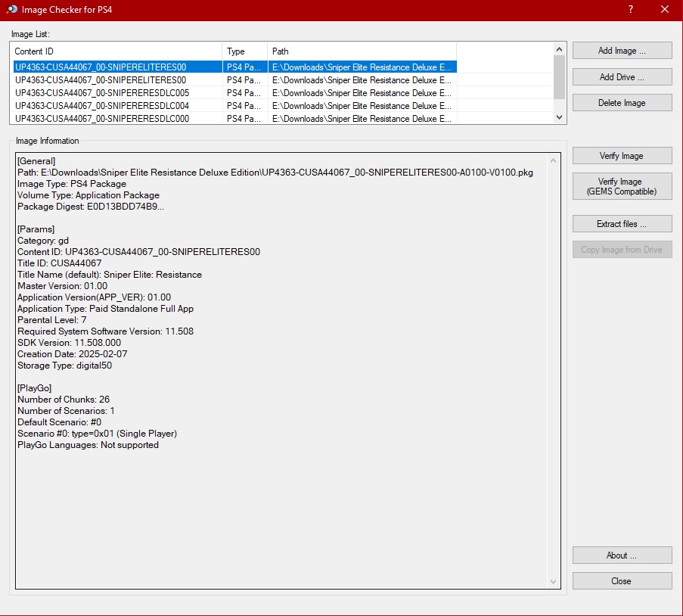Click the Path cell of SNIPERERESDLC004 row
The image size is (683, 616).
coord(362,106)
